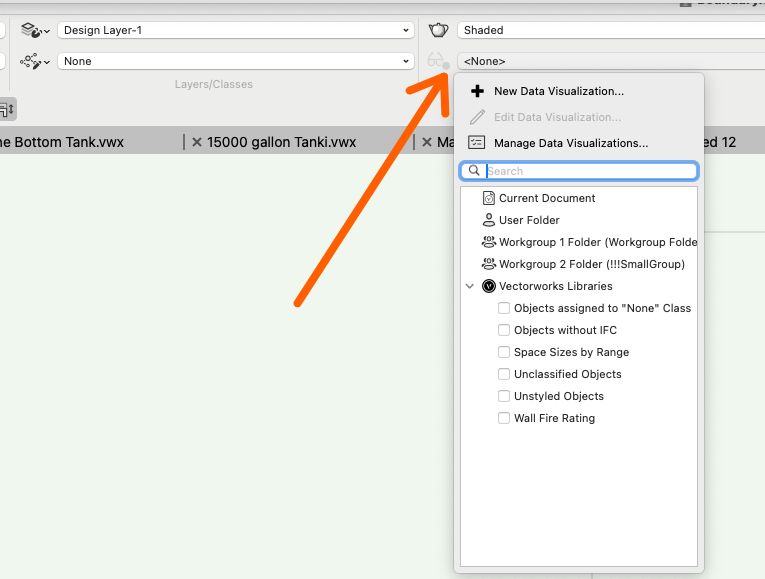Select the User Folder icon
765x579 pixels.
pyautogui.click(x=489, y=220)
